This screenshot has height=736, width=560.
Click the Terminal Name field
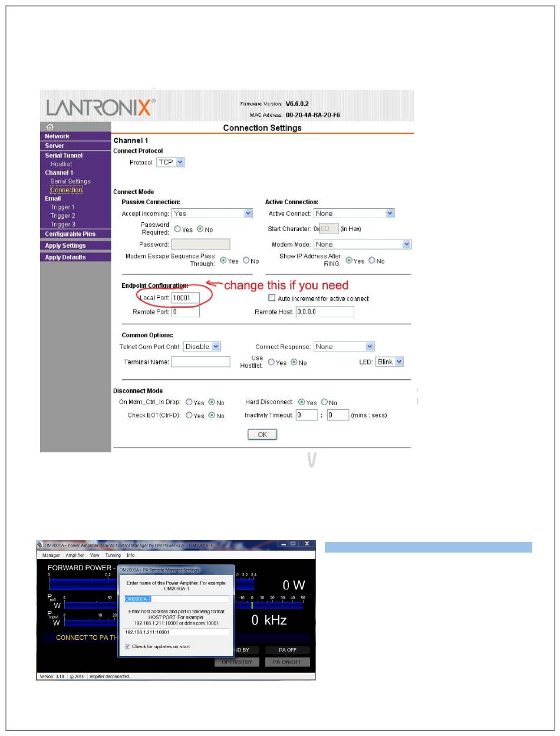click(201, 362)
